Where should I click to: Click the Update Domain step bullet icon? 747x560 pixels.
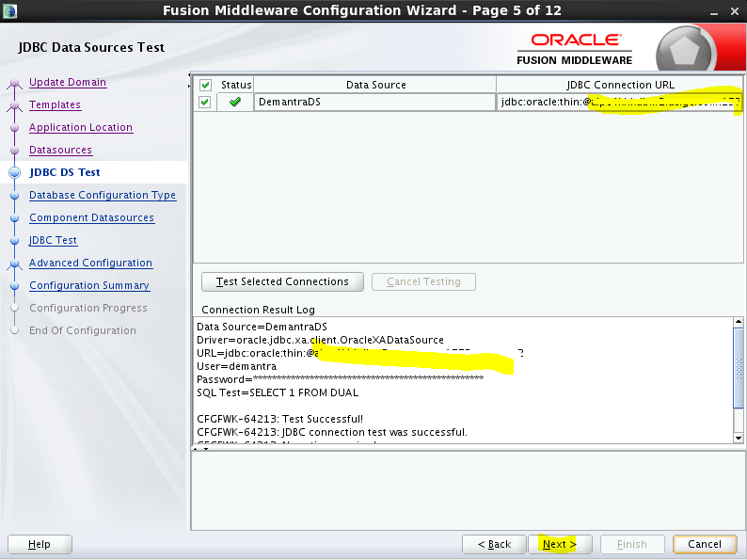coord(15,83)
